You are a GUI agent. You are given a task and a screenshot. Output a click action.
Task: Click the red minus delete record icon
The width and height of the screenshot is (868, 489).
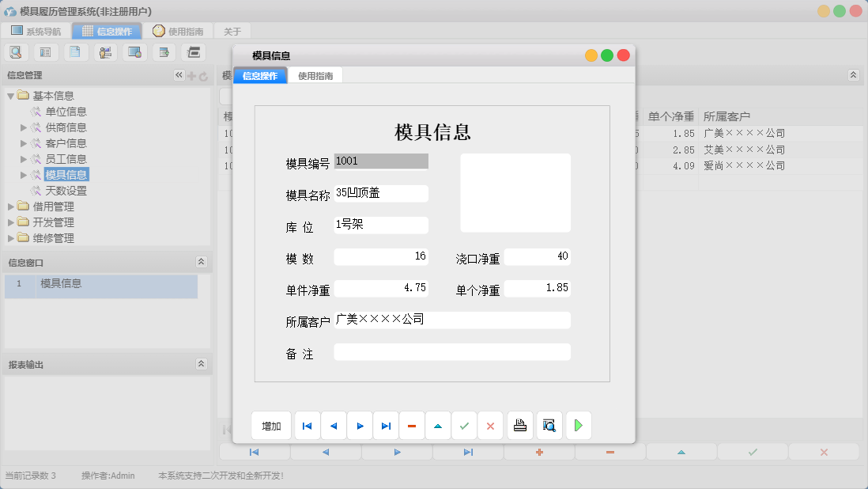[411, 425]
